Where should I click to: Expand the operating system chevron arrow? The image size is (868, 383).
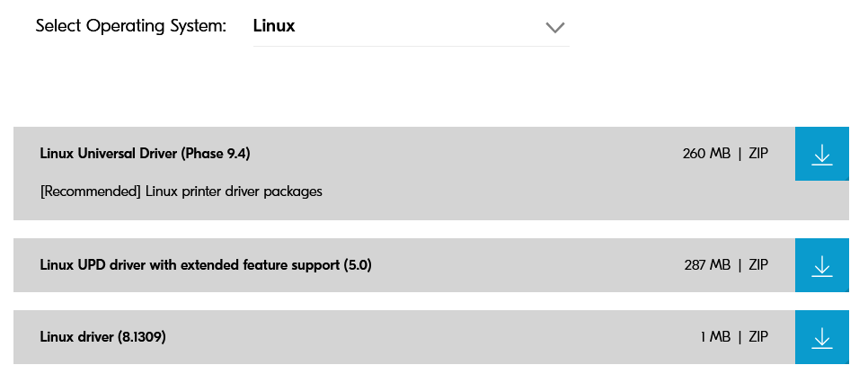click(x=555, y=27)
